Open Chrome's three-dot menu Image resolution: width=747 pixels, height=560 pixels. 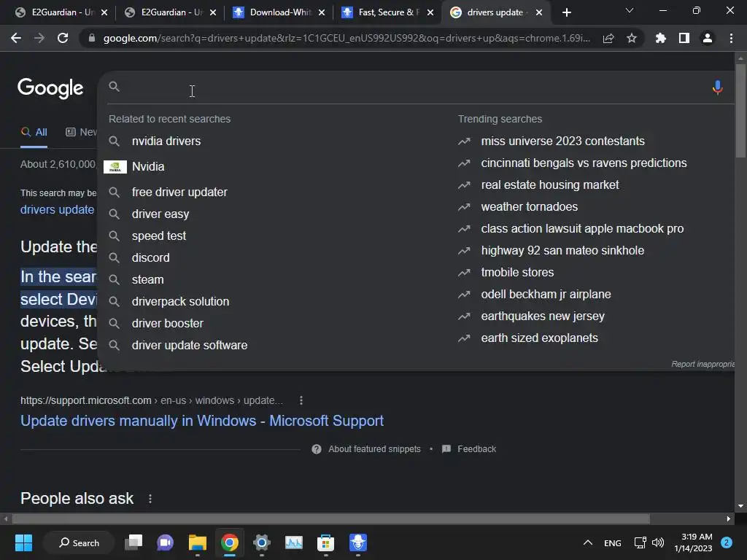click(x=731, y=38)
